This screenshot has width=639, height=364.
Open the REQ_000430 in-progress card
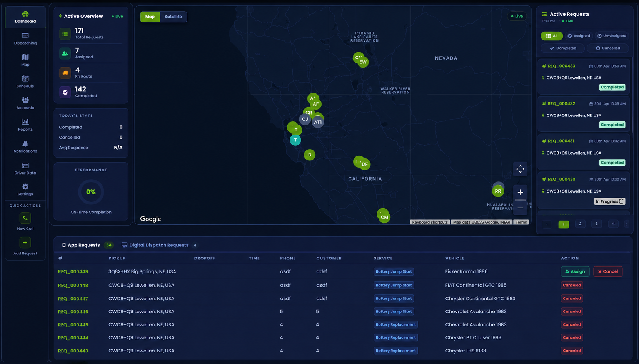tap(584, 191)
